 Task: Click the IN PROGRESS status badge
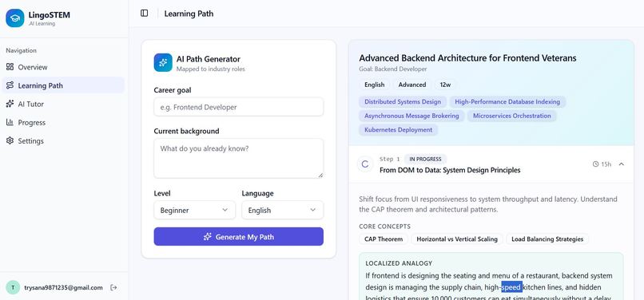426,159
